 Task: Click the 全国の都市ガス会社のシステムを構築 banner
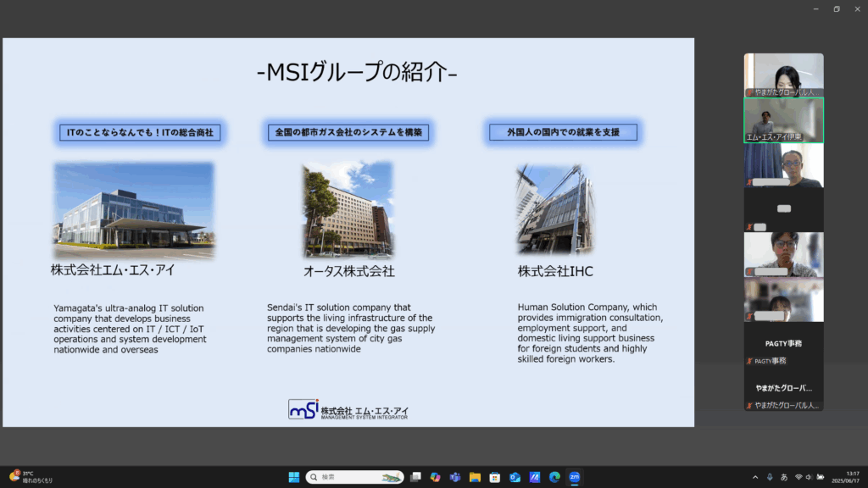348,132
